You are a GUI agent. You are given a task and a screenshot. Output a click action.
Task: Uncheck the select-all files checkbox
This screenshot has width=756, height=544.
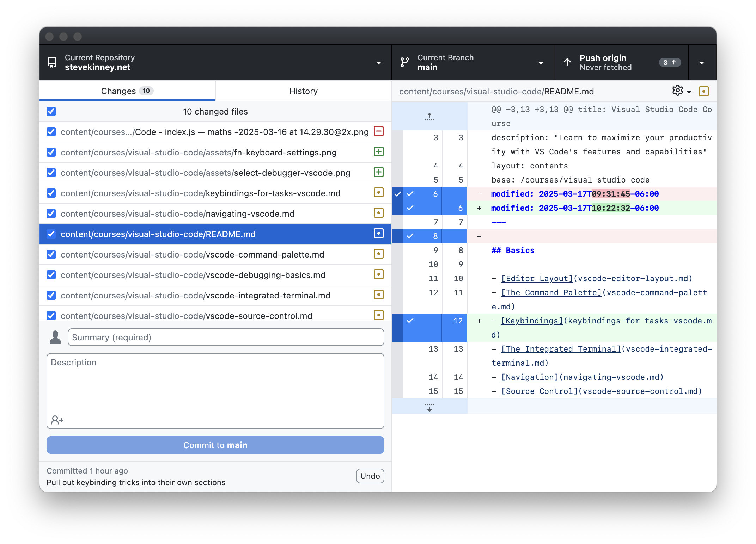click(x=51, y=111)
